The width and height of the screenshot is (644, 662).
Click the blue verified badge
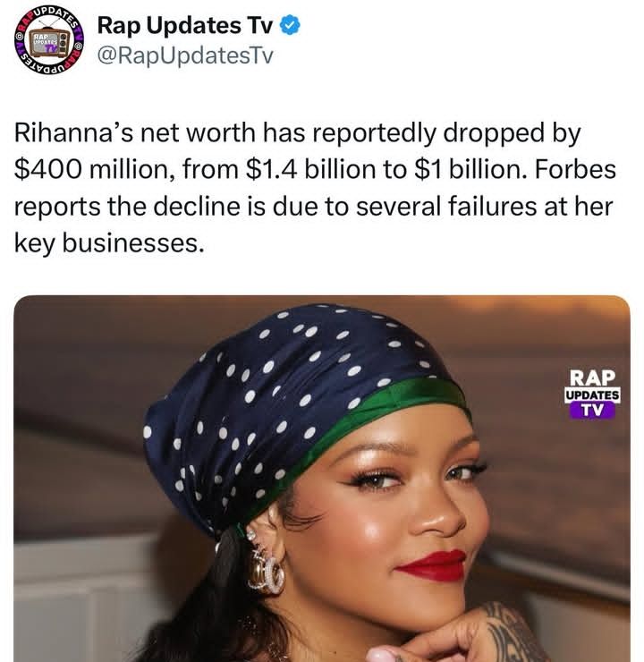[290, 27]
